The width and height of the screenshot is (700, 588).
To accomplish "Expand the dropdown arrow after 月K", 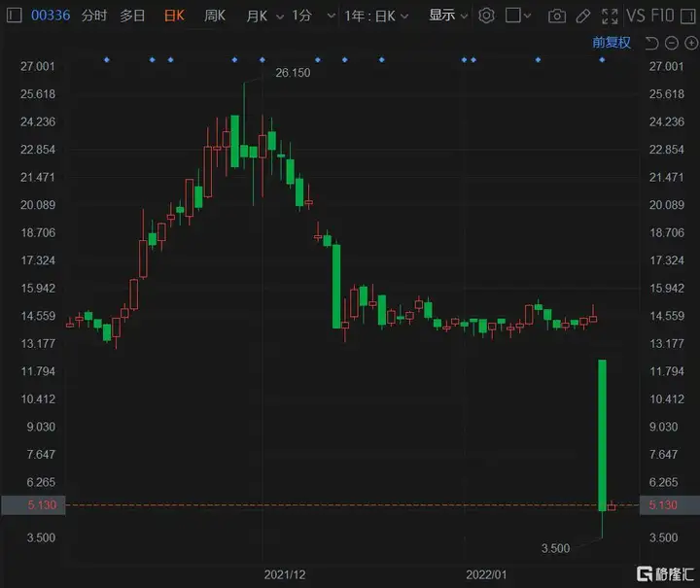I will pyautogui.click(x=280, y=17).
